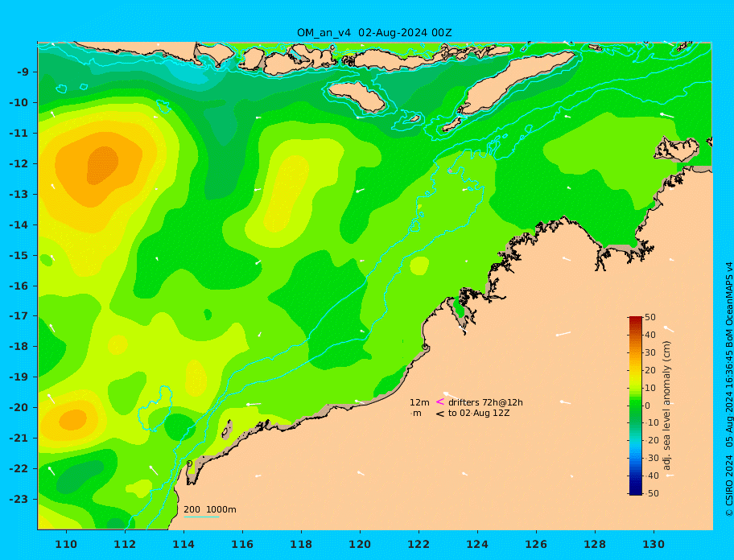Click longitude label 120 on bottom axis
This screenshot has width=734, height=560.
360,544
